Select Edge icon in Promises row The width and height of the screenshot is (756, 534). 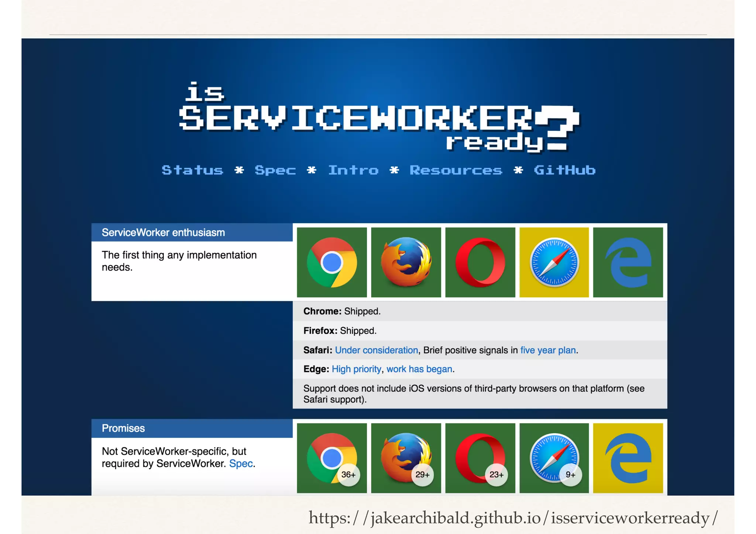pos(628,458)
